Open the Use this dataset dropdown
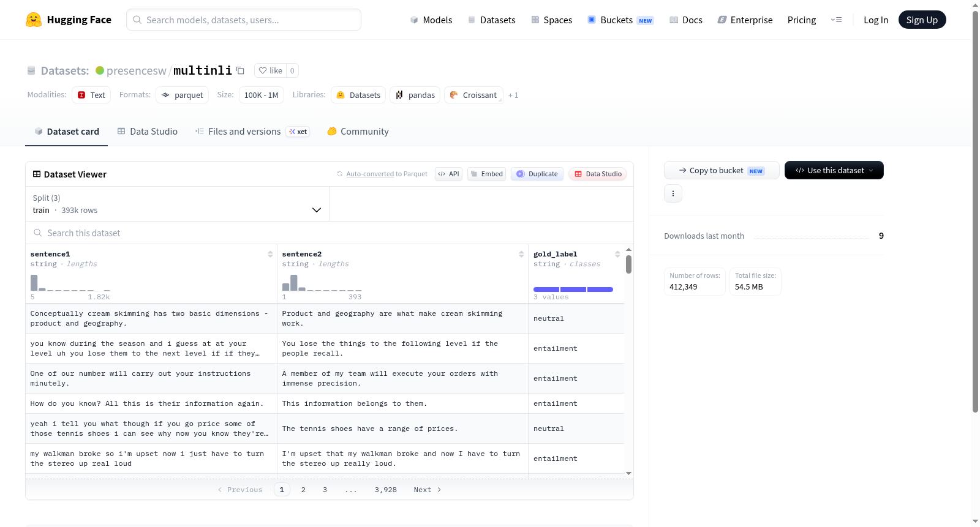Screen dimensions: 980x527 point(834,170)
